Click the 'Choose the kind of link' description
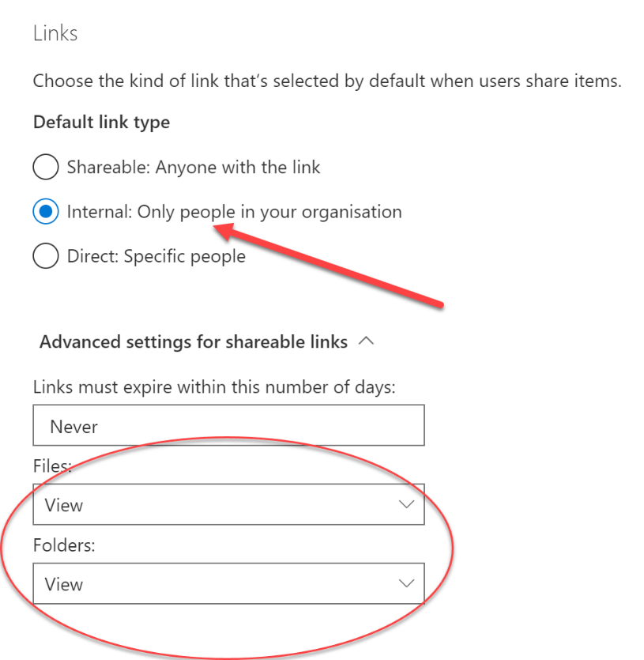644x660 pixels. tap(327, 81)
